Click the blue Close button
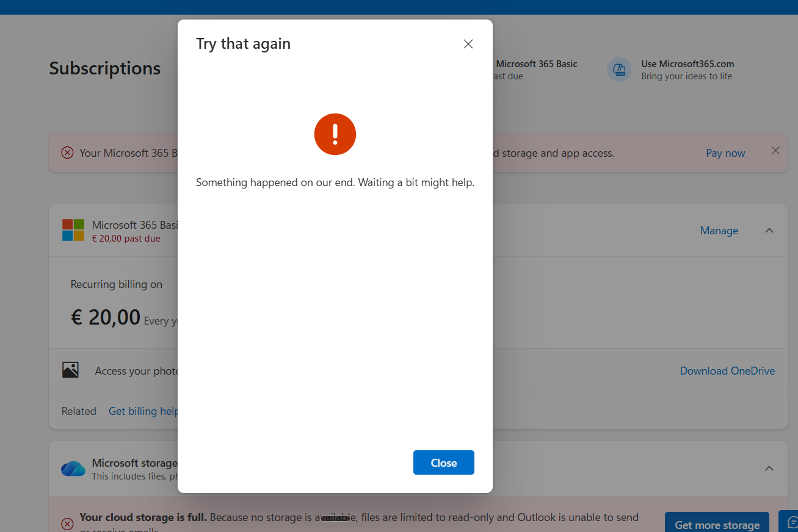The image size is (798, 532). pos(444,462)
